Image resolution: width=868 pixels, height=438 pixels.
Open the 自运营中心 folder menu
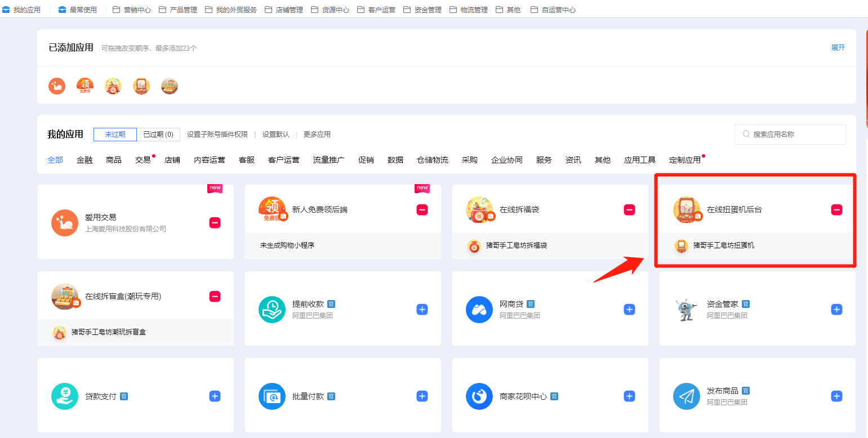tap(553, 10)
